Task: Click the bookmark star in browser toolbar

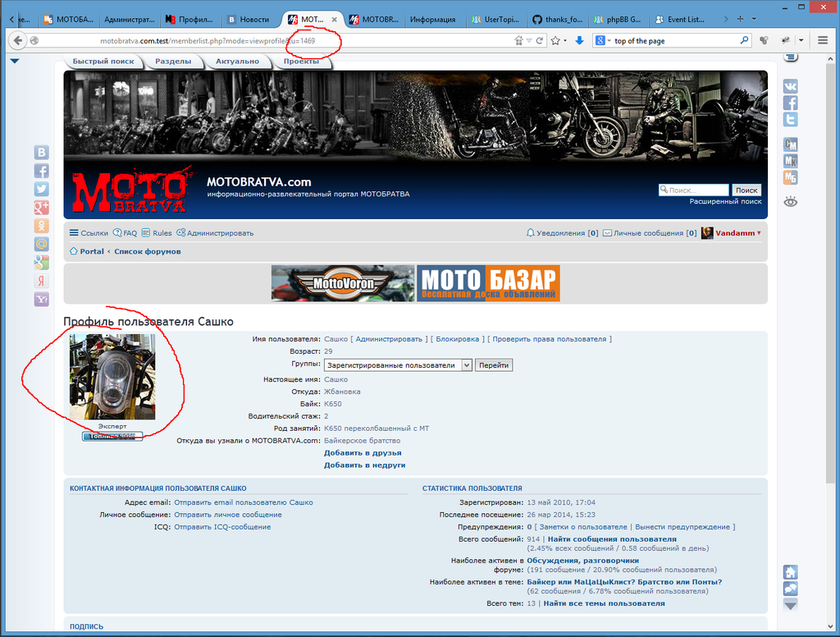Action: [x=555, y=40]
